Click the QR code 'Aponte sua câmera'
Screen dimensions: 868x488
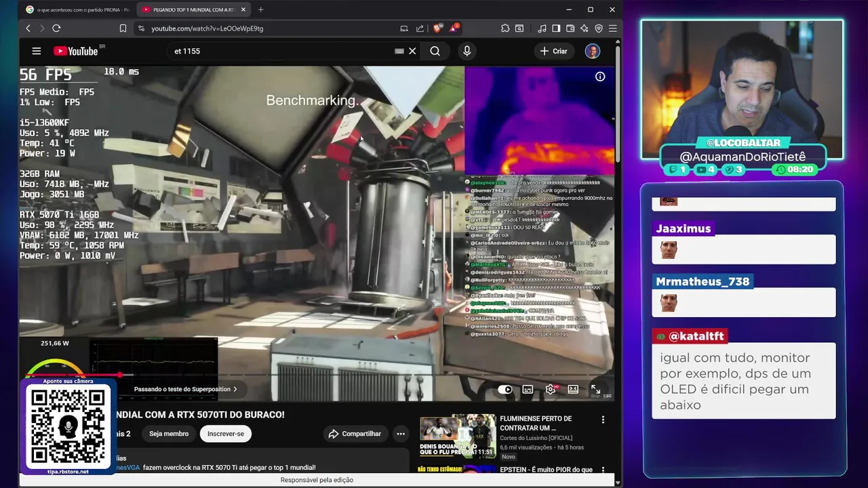pyautogui.click(x=68, y=427)
